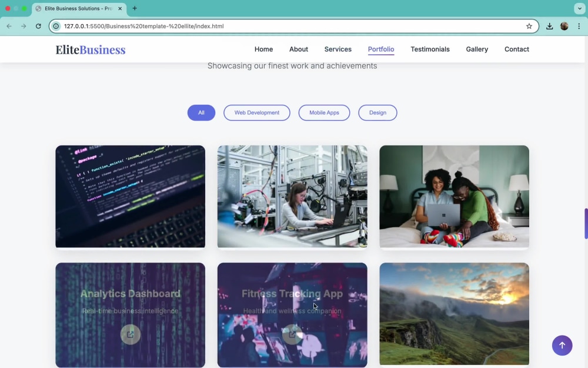588x368 pixels.
Task: Click the EliteBusiness logo
Action: click(x=91, y=49)
